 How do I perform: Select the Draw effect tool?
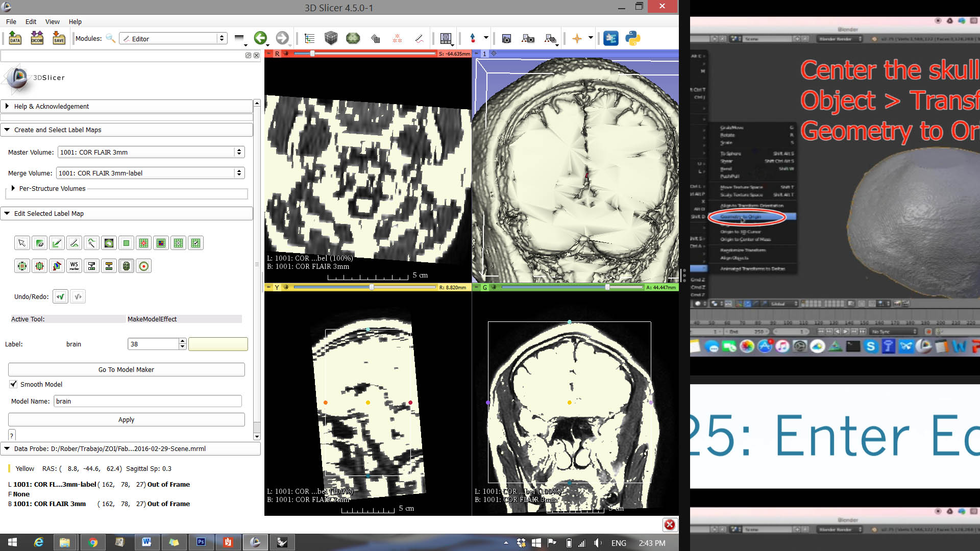[74, 243]
